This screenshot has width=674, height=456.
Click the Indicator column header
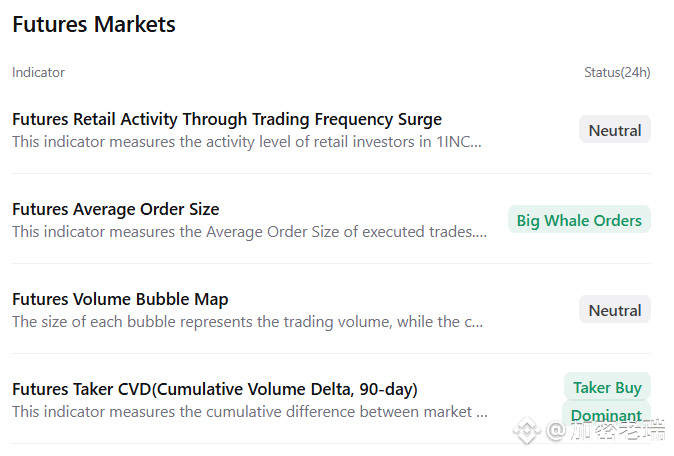tap(38, 72)
